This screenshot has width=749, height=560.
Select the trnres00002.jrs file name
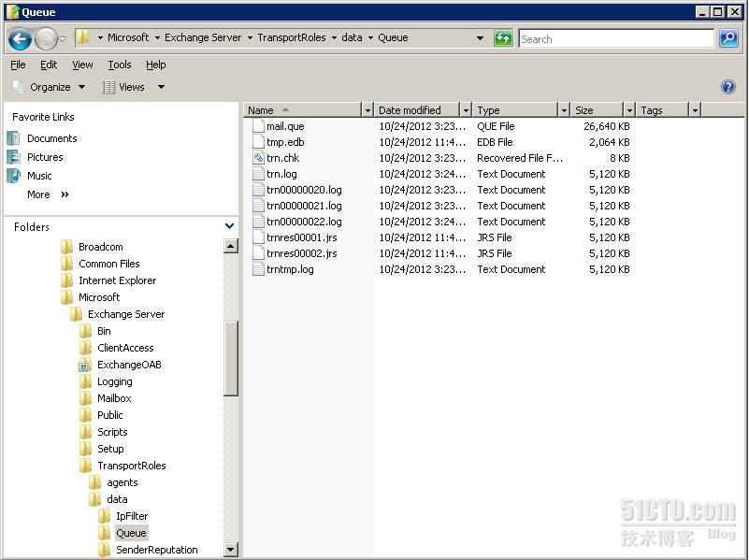(301, 253)
